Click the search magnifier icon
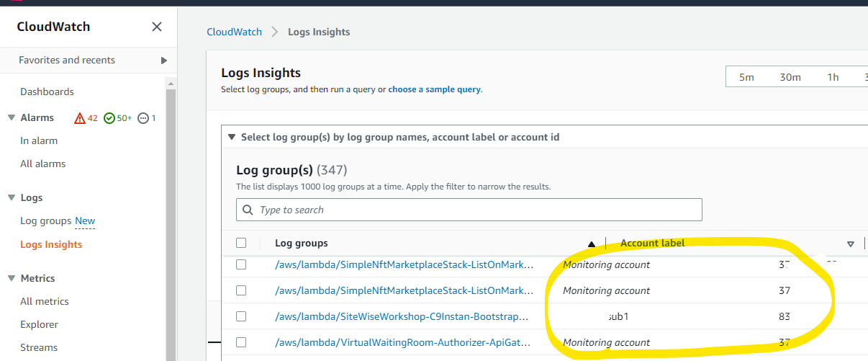 click(x=248, y=210)
